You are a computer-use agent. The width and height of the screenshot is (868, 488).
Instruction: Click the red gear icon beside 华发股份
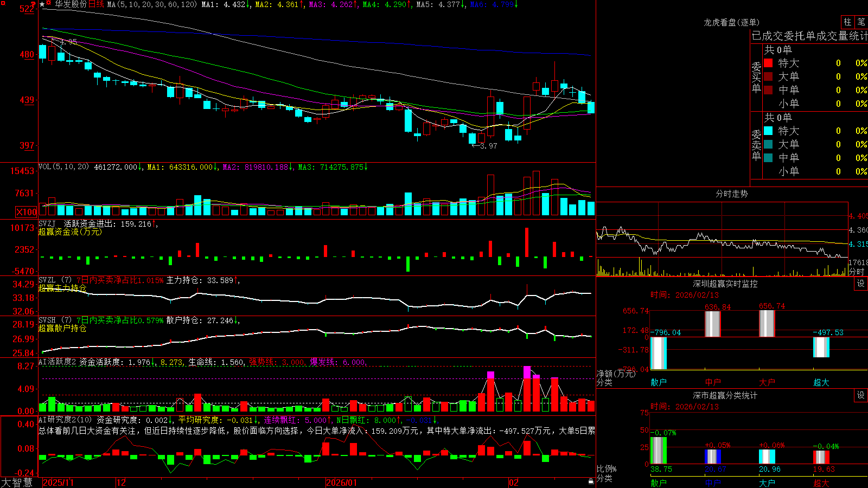pyautogui.click(x=49, y=3)
